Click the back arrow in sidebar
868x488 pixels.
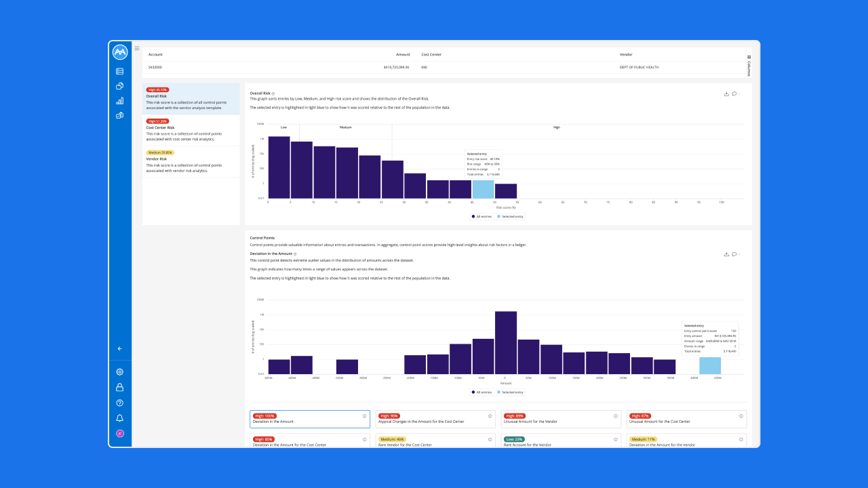point(120,348)
